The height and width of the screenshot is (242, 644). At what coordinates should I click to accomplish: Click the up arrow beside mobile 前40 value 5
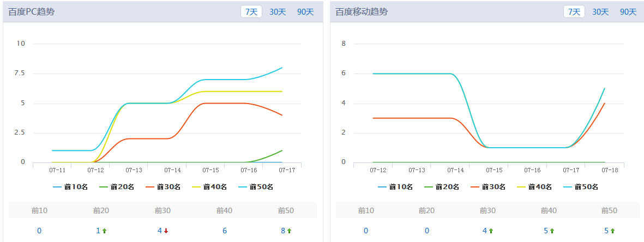click(x=552, y=231)
